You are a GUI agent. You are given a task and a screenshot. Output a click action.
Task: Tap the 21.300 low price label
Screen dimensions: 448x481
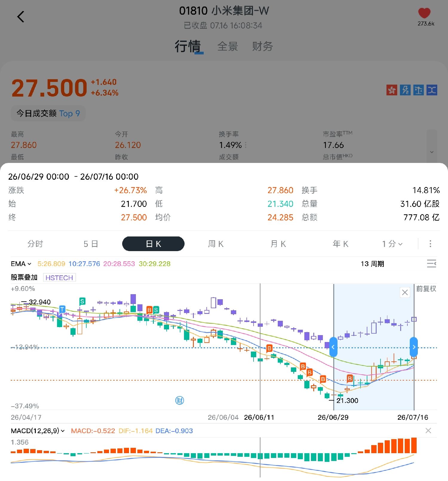pyautogui.click(x=347, y=401)
